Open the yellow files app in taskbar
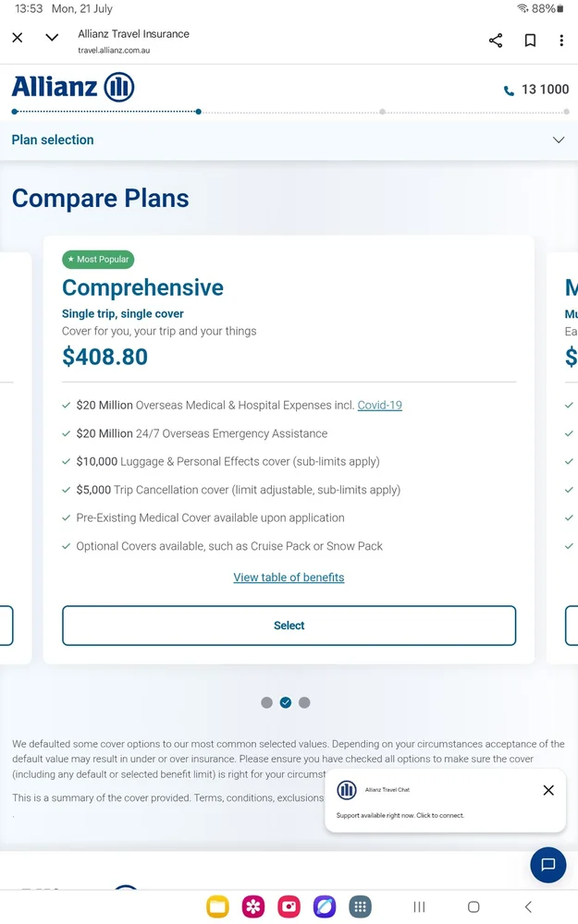578x924 pixels. click(x=217, y=906)
